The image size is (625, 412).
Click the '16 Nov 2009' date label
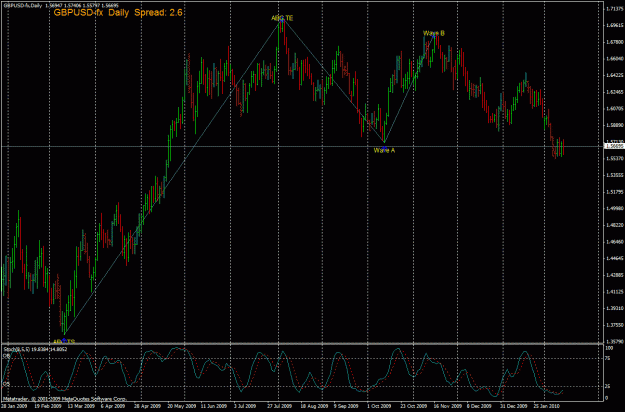[447, 406]
